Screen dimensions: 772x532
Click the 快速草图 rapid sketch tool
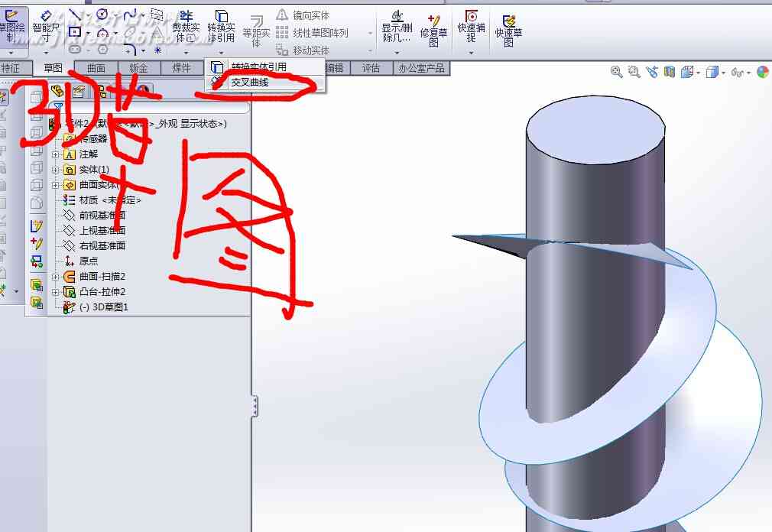508,30
